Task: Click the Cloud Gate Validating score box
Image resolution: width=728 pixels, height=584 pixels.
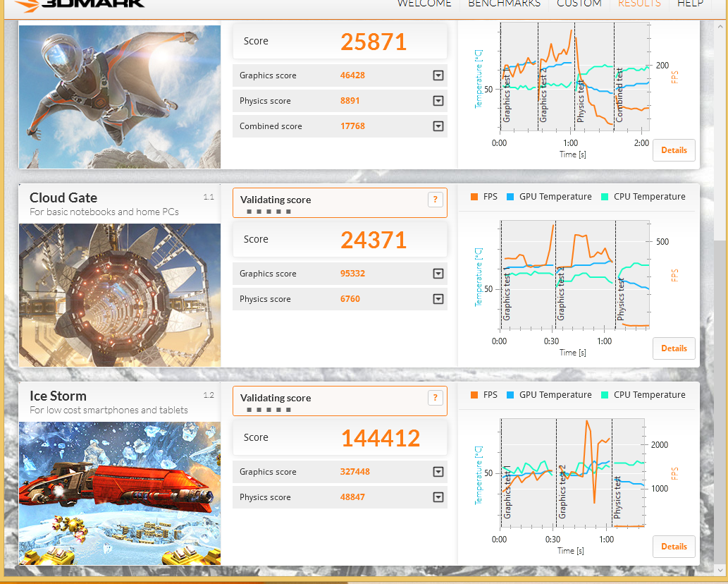Action: pos(340,203)
